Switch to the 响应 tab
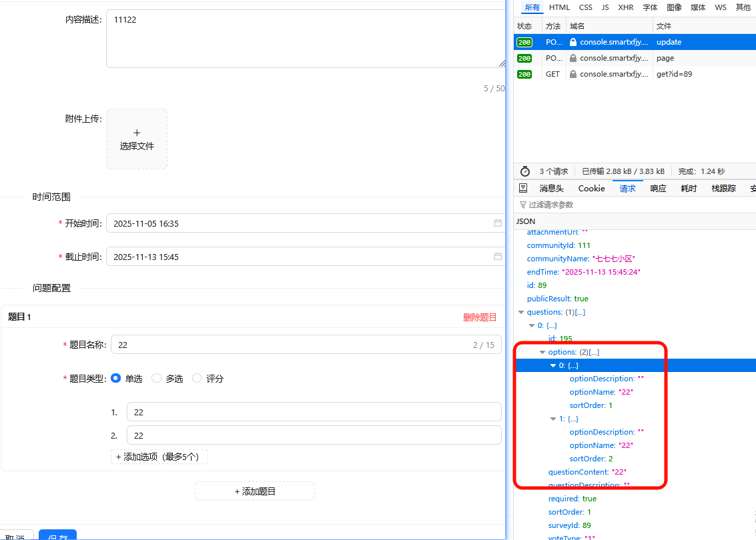 [658, 189]
